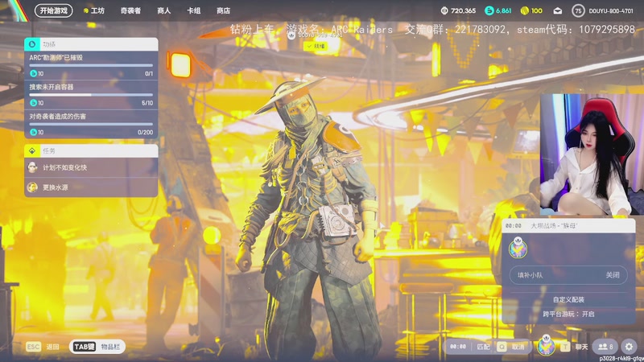This screenshot has width=644, height=362.
Task: Click the 00:00 匹配 matchmaking timer
Action: coord(469,347)
